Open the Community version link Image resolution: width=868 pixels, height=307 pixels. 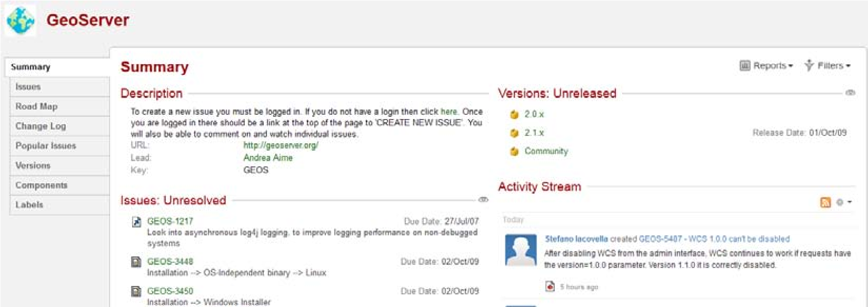pos(546,151)
